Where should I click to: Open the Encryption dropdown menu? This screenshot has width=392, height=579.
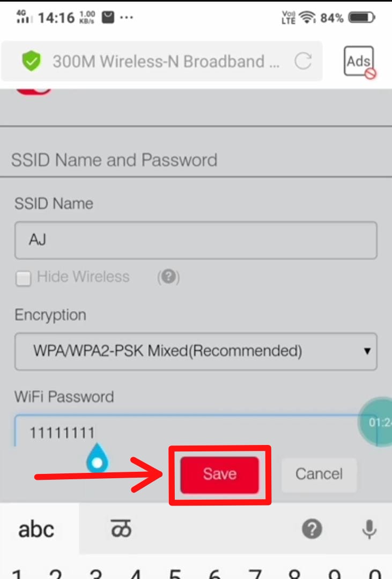pos(196,351)
